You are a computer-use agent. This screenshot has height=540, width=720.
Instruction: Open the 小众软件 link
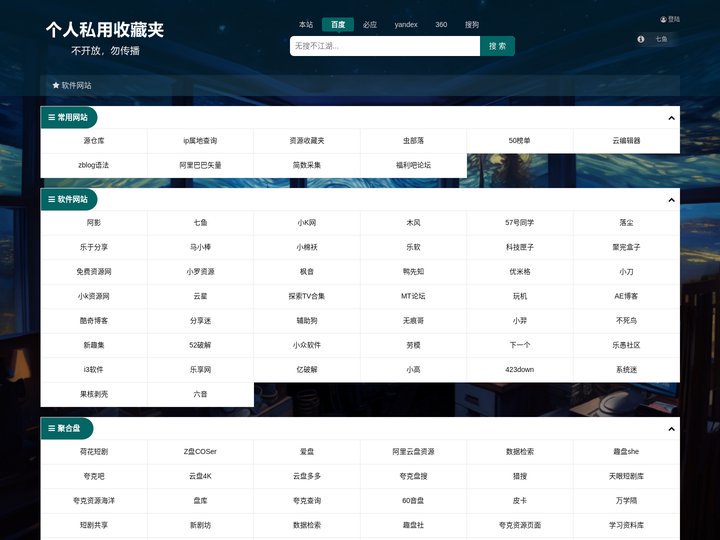point(307,345)
